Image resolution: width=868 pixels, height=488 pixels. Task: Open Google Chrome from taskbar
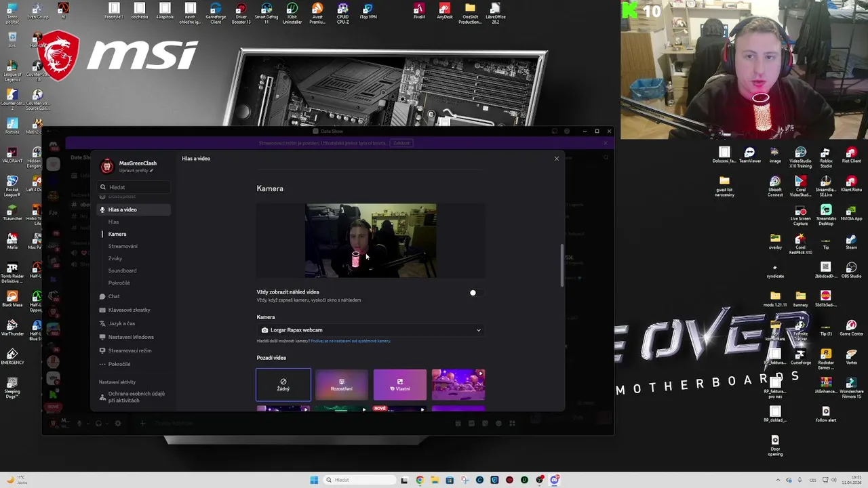420,480
